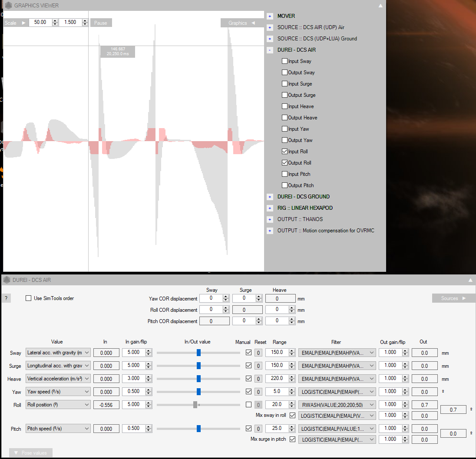Open the Heave Vertical acceleration dropdown
The width and height of the screenshot is (476, 459).
[58, 379]
